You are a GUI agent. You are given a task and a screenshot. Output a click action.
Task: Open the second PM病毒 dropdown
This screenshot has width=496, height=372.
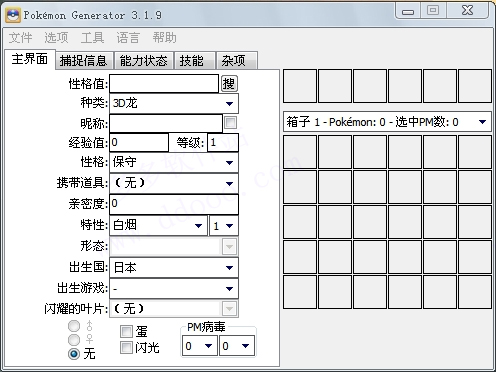(237, 346)
